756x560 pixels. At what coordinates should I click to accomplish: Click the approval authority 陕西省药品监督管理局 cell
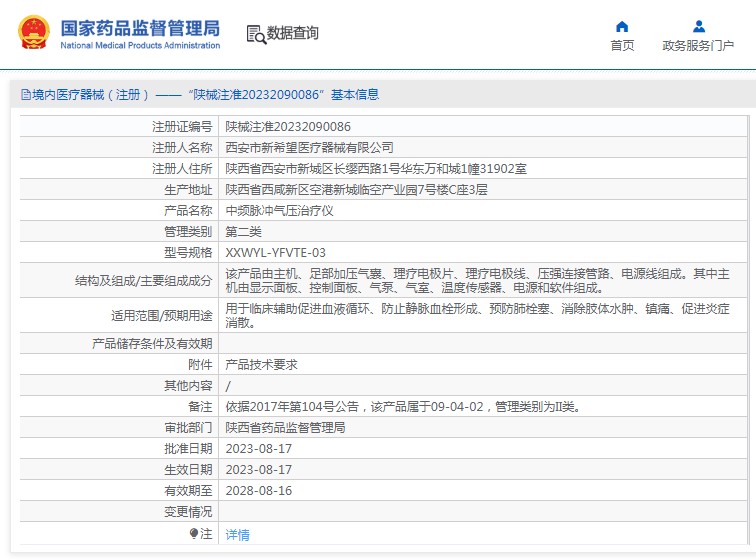(x=285, y=428)
